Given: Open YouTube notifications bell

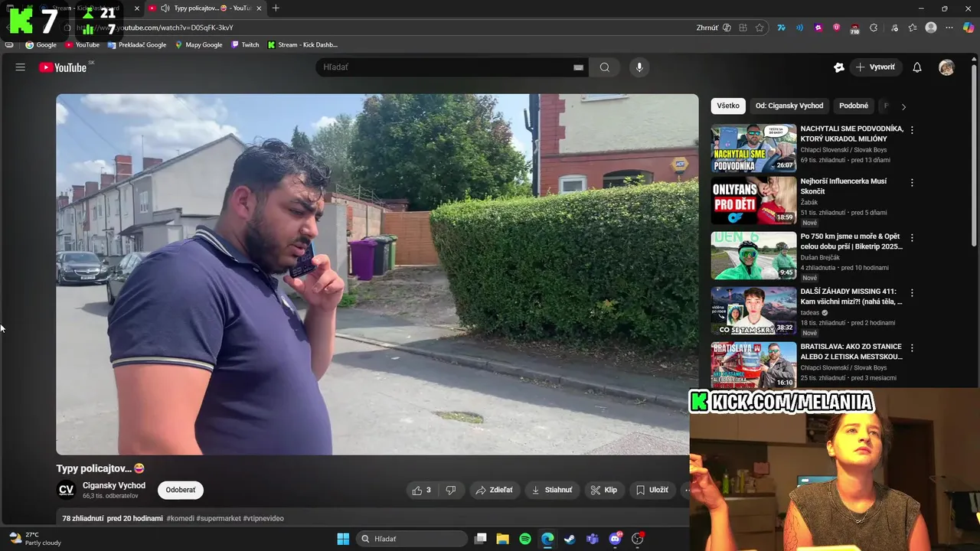Looking at the screenshot, I should tap(917, 67).
